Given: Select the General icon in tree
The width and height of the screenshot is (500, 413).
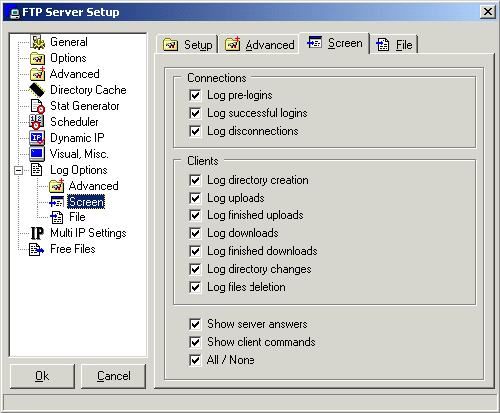Looking at the screenshot, I should [37, 42].
